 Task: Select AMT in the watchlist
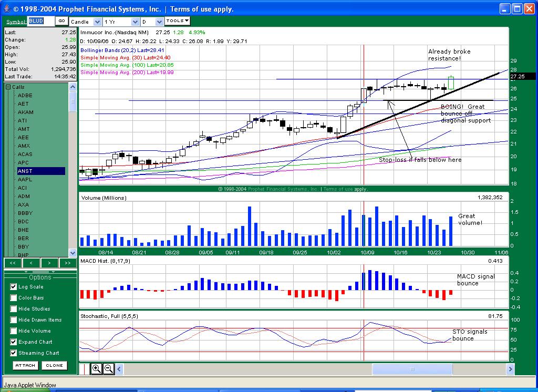click(x=24, y=129)
